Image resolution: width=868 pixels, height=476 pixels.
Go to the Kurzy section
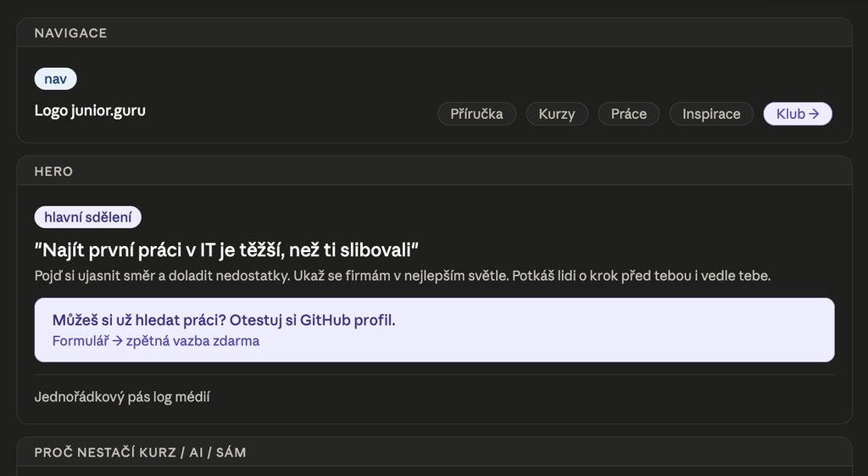coord(556,114)
